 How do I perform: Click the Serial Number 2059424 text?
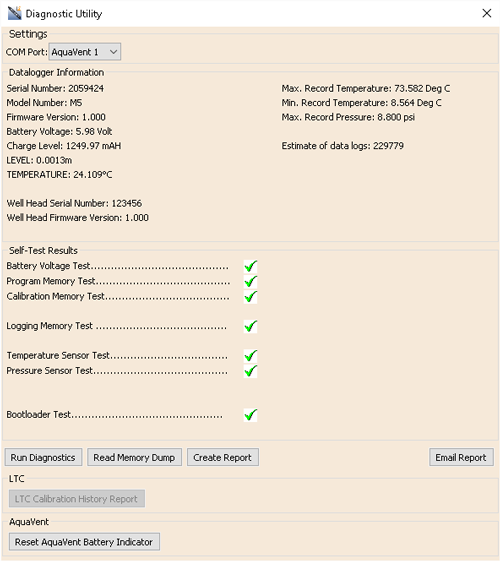[x=55, y=88]
